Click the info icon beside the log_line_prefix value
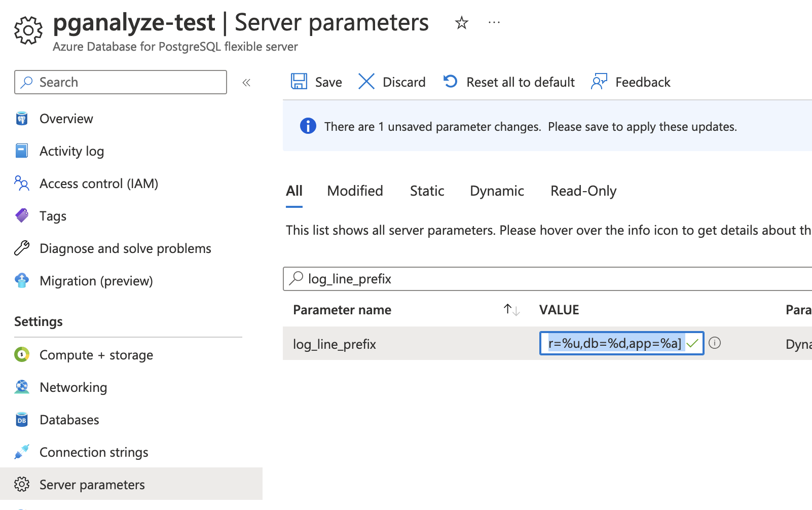 (x=715, y=343)
